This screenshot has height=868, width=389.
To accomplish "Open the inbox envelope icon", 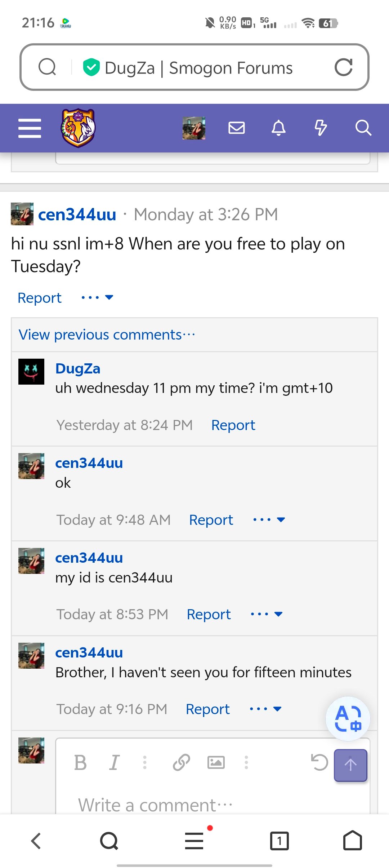I will click(x=237, y=128).
